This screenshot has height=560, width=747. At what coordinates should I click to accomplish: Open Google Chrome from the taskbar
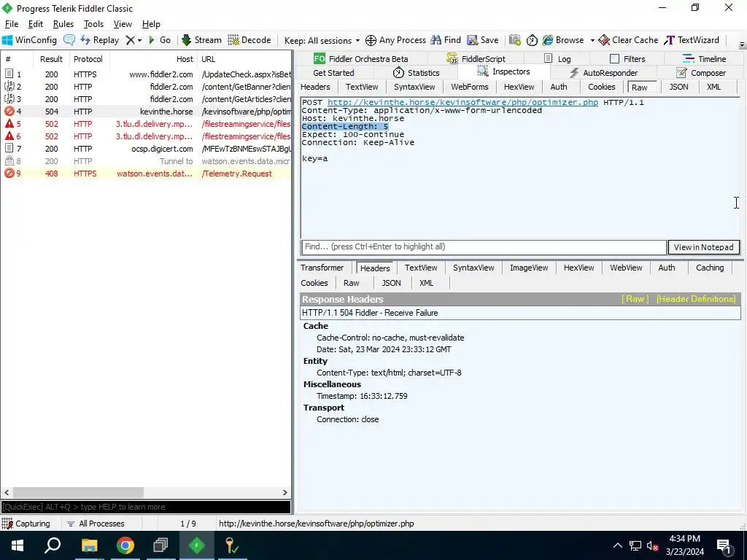[125, 545]
